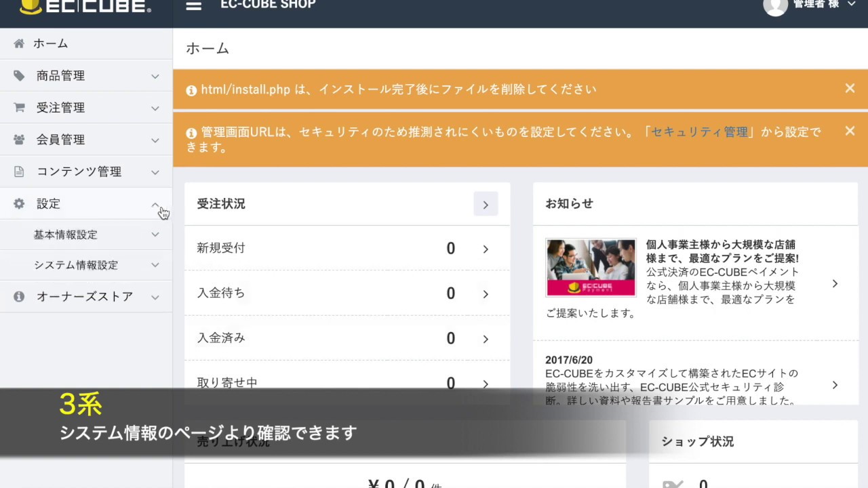Open EC-CUBE payment news arrow
This screenshot has height=488, width=868.
tap(835, 283)
